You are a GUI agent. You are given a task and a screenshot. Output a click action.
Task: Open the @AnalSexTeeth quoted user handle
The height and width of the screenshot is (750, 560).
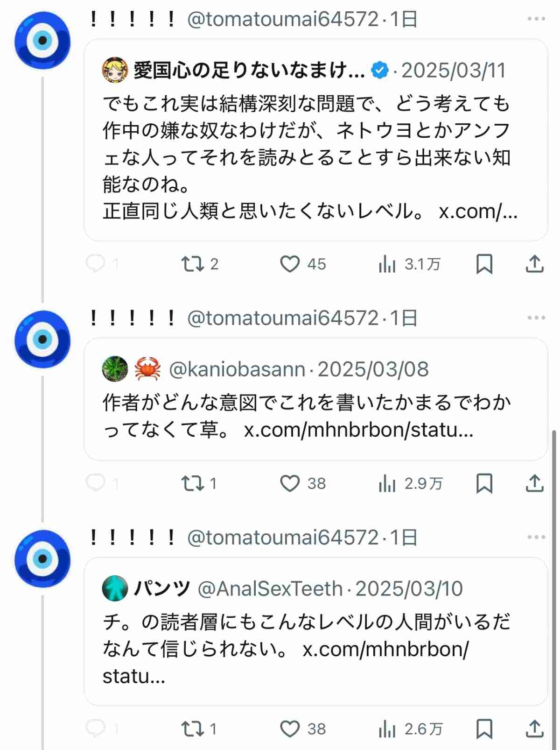click(x=270, y=589)
